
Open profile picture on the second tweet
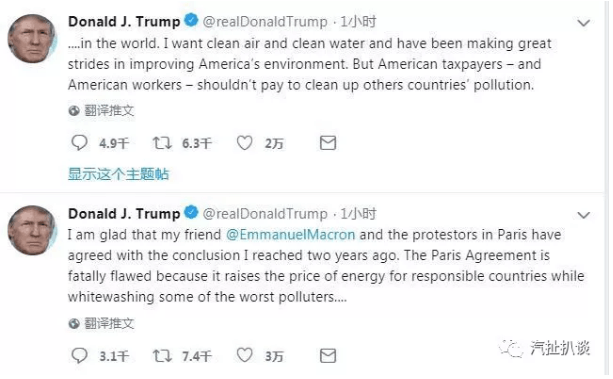tap(32, 230)
